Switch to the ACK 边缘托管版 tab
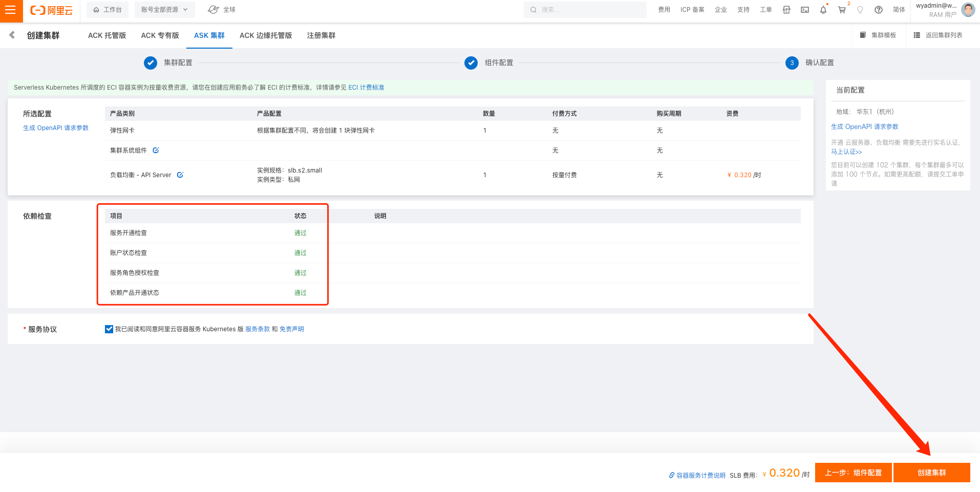The width and height of the screenshot is (980, 492). click(266, 35)
